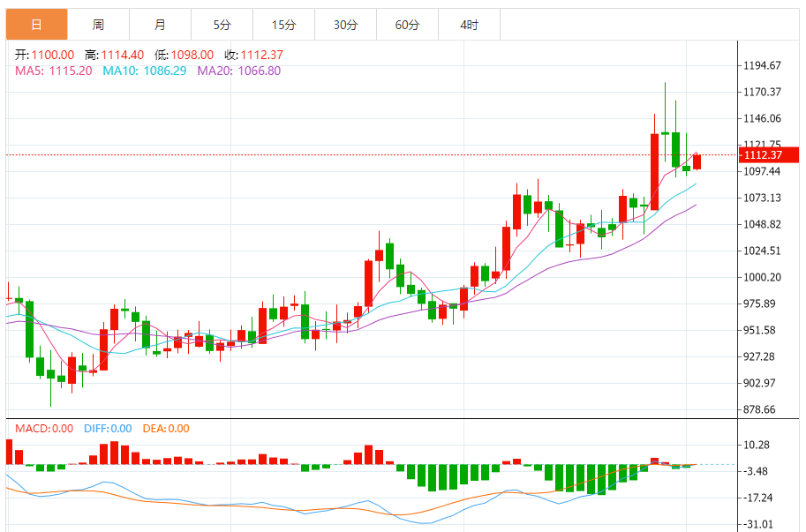Click the 975.89 price axis label
Viewport: 806px width, 532px height.
point(760,303)
